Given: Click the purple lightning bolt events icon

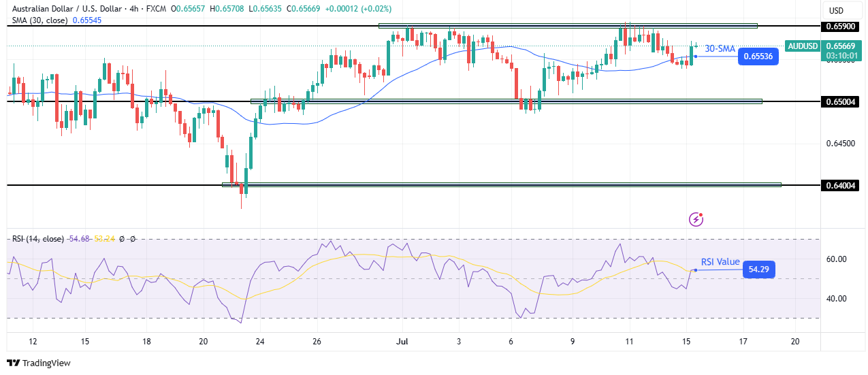Looking at the screenshot, I should 696,219.
